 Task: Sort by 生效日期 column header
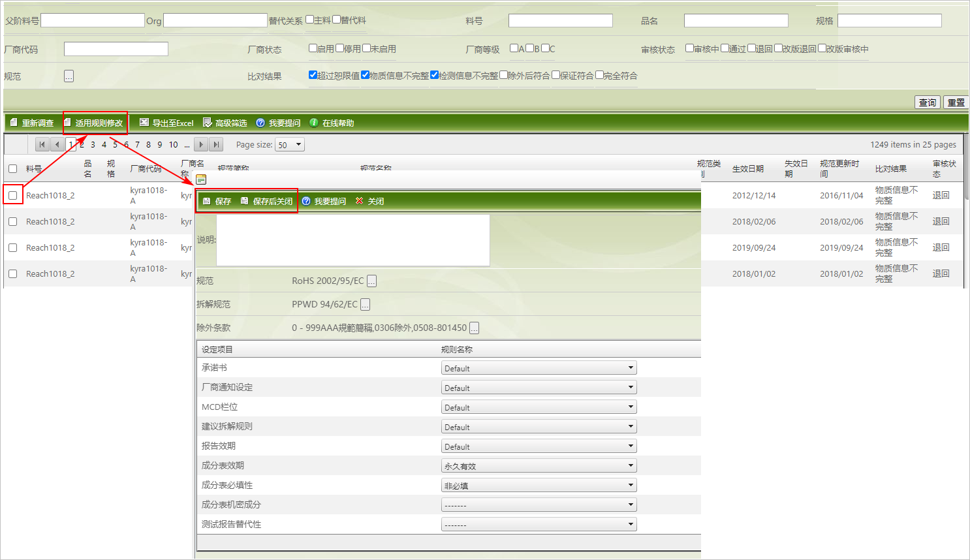point(747,169)
